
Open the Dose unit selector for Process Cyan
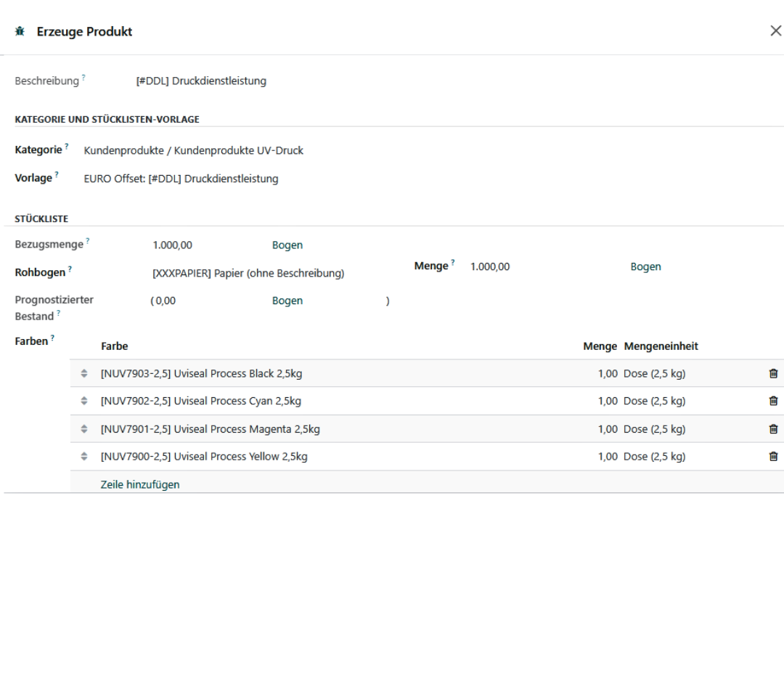[655, 401]
